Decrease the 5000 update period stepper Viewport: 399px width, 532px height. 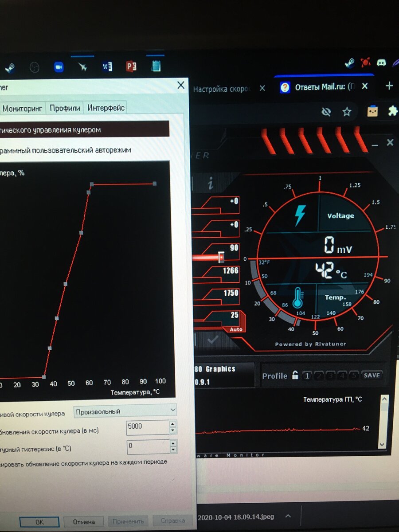(172, 430)
